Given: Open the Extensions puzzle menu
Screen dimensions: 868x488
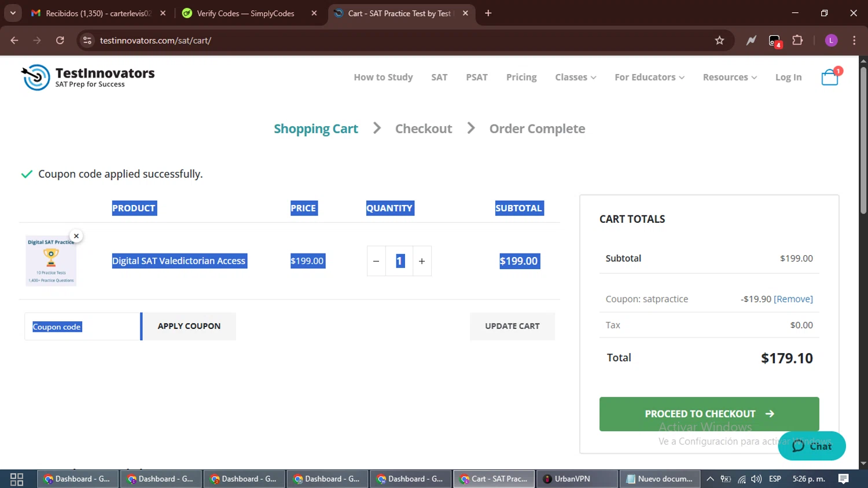Looking at the screenshot, I should pos(797,41).
